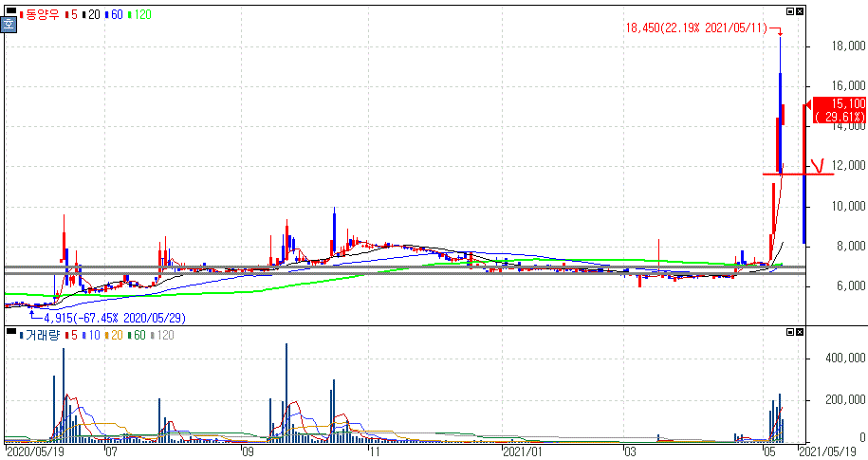This screenshot has height=460, width=868.
Task: Select the blue 60-day price moving average legend
Action: click(114, 15)
